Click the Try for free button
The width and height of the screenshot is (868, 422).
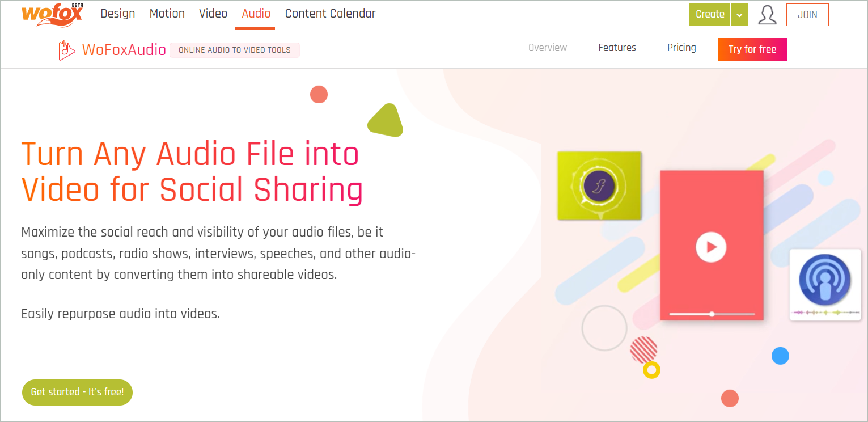click(752, 49)
